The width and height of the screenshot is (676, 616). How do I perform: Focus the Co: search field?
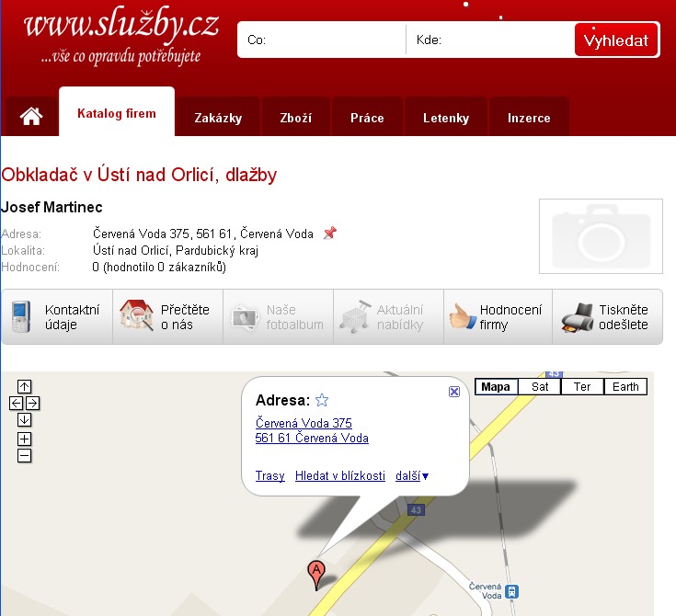[x=322, y=40]
